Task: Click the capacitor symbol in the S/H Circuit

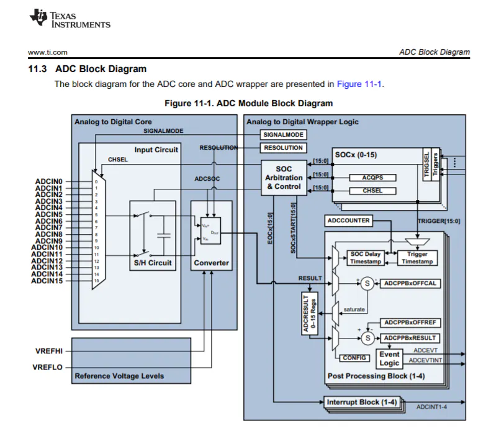Action: (164, 235)
